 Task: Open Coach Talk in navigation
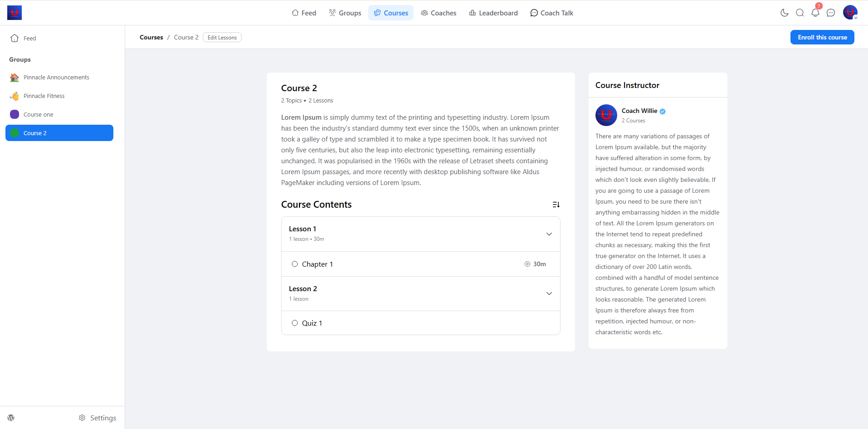(x=551, y=13)
